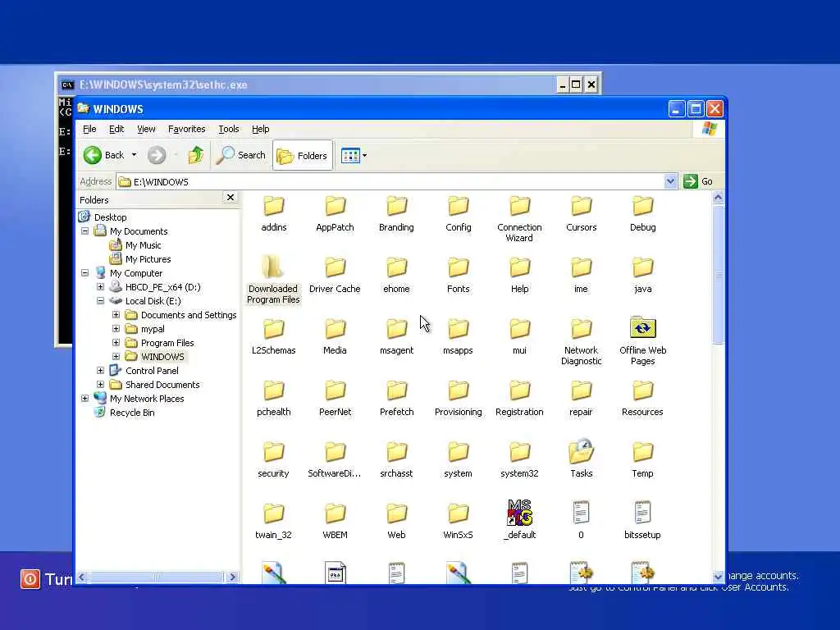Collapse the Local Disk (E:) node
Image resolution: width=840 pixels, height=630 pixels.
(x=100, y=300)
